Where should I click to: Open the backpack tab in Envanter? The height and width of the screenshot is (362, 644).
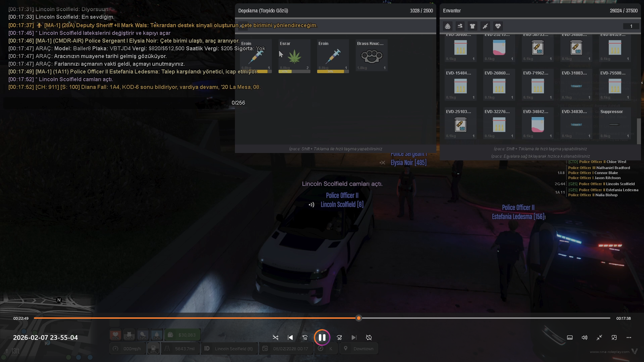[x=448, y=26]
